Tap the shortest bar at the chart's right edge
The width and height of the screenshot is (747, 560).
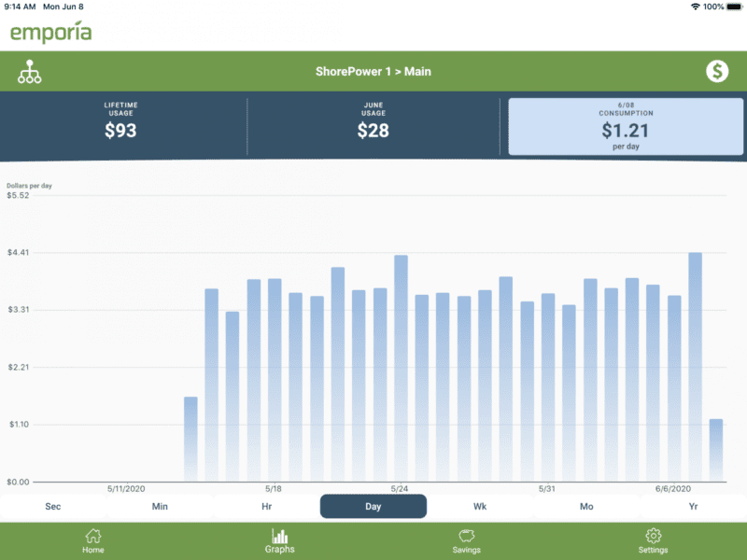(x=715, y=451)
